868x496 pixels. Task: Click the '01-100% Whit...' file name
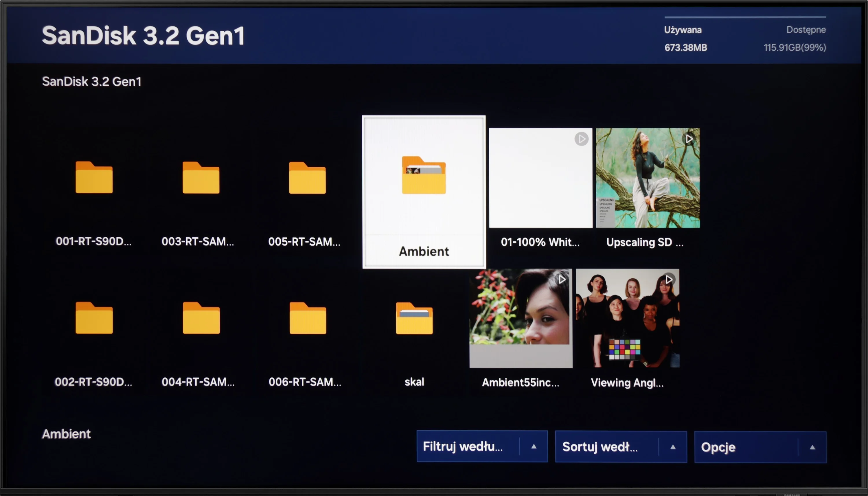pyautogui.click(x=540, y=242)
